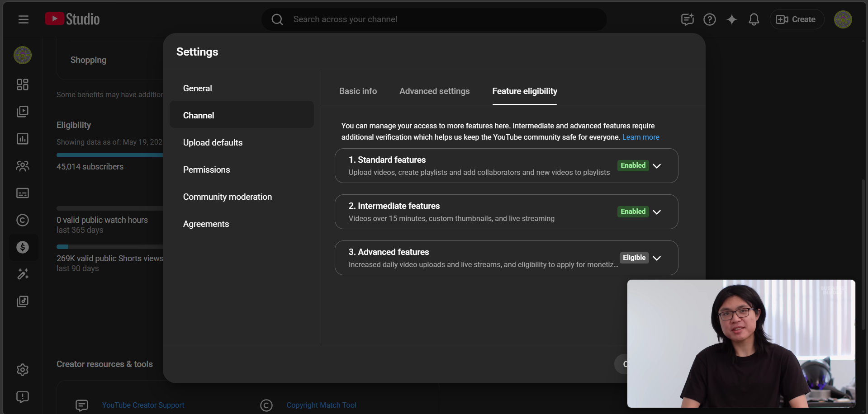Open notifications bell icon
Viewport: 868px width, 414px height.
tap(754, 19)
